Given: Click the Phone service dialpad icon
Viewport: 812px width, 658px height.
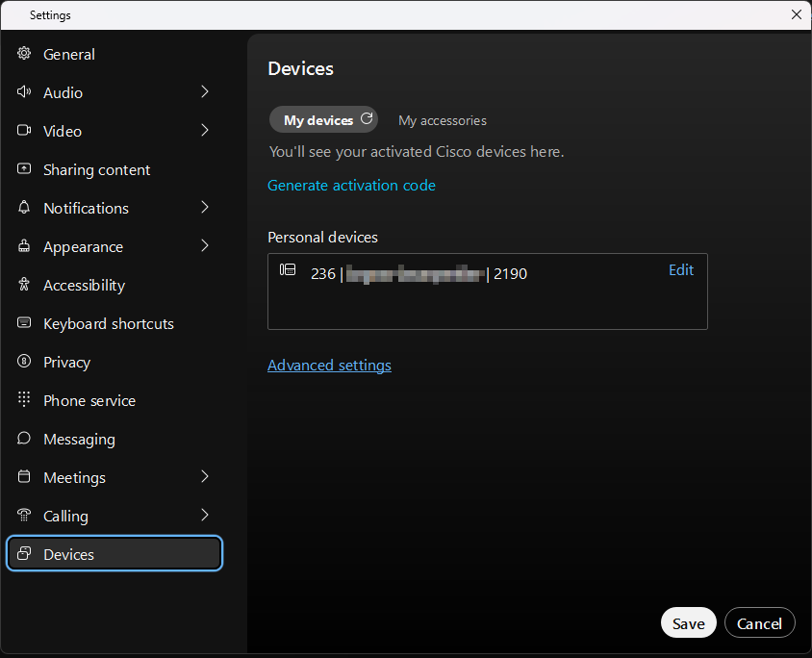Looking at the screenshot, I should point(24,400).
